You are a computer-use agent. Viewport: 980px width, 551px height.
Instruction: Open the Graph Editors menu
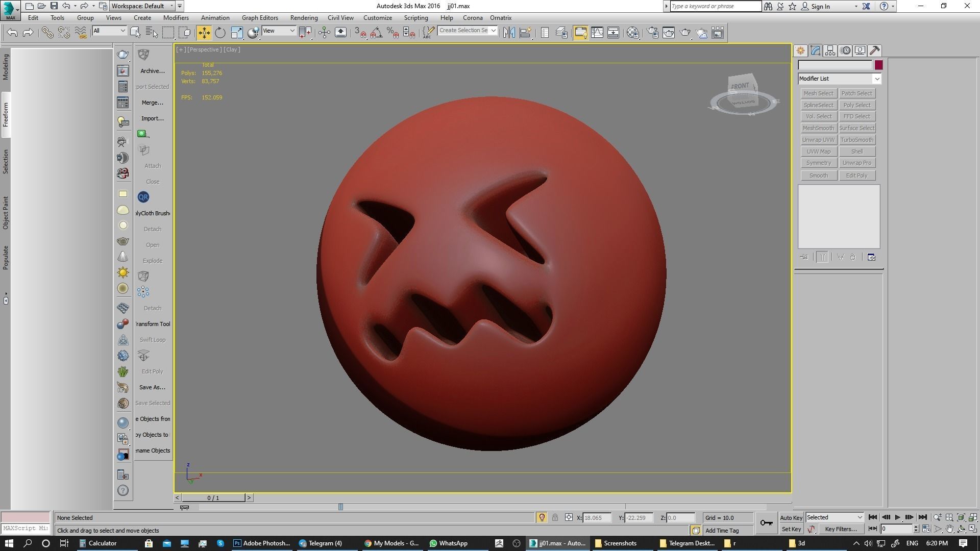point(260,17)
